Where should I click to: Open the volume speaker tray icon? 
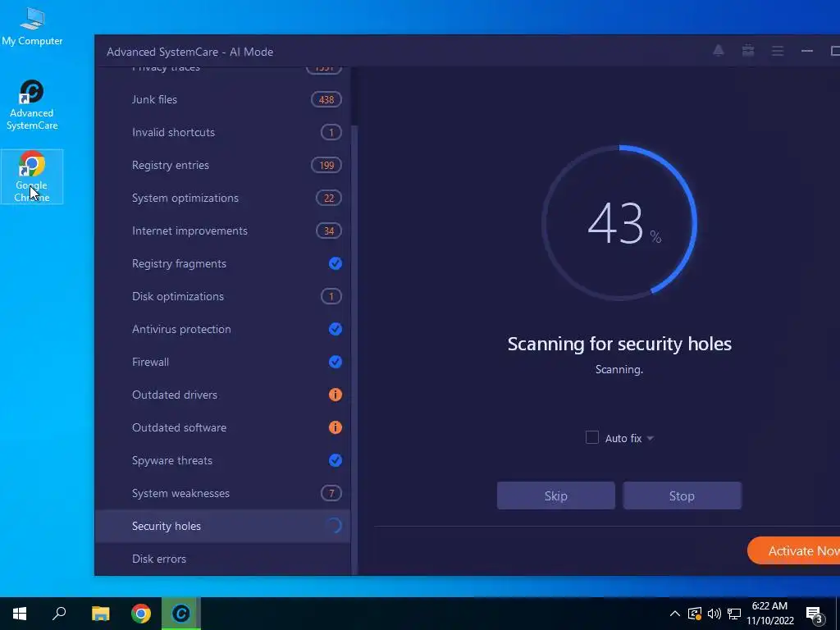pyautogui.click(x=714, y=614)
